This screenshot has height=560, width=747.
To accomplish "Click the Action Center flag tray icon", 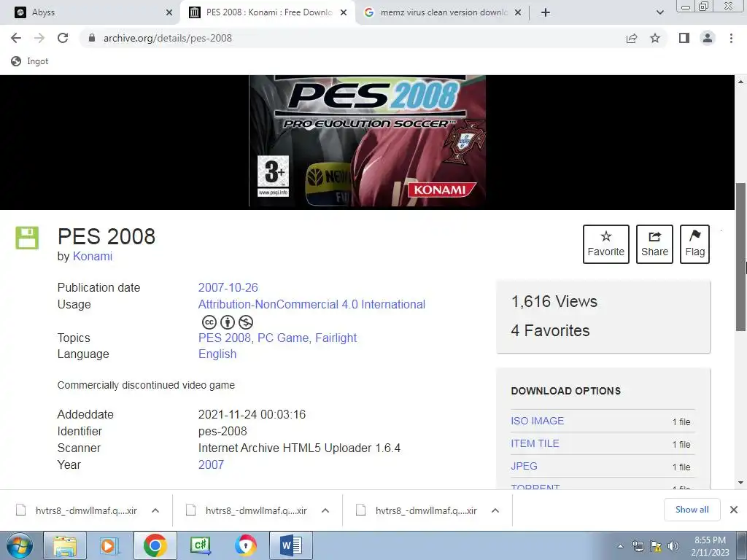I will [656, 546].
